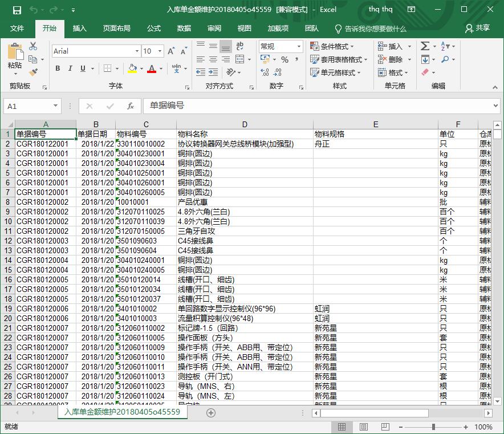Toggle Bold formatting
Viewport: 504px width, 434px height.
tap(58, 68)
